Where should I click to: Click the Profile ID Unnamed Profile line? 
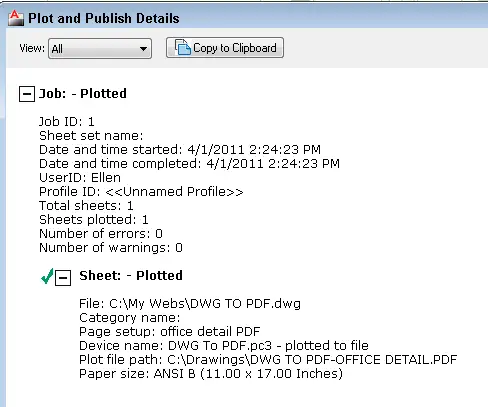(141, 192)
